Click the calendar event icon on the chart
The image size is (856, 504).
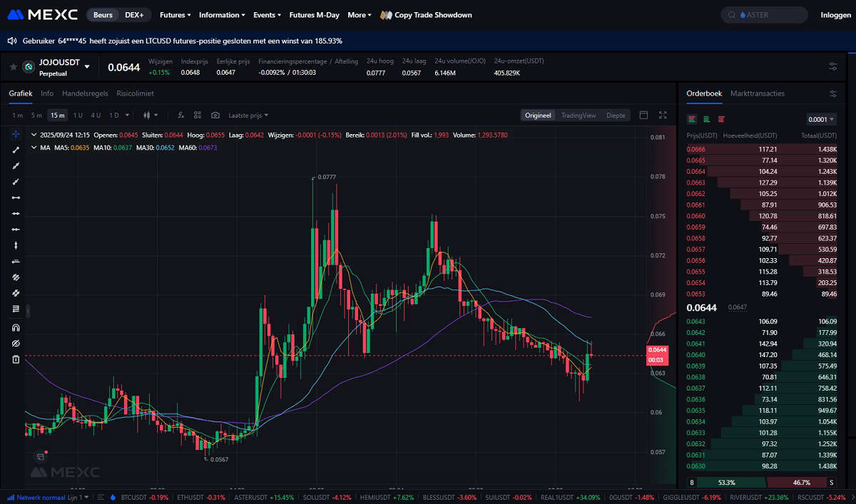coord(41,456)
